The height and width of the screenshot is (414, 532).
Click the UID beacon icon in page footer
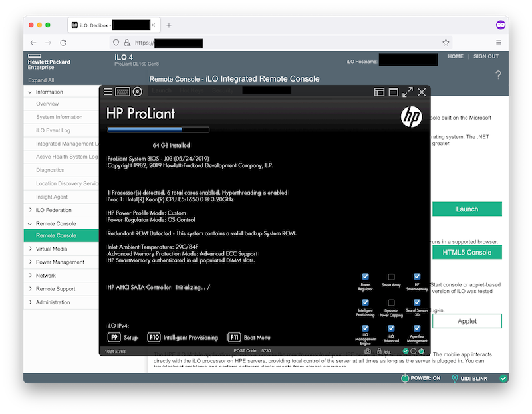[455, 378]
